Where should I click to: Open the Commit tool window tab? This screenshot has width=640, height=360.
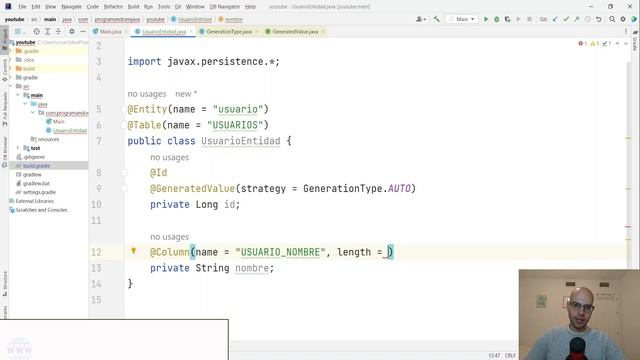[x=4, y=70]
